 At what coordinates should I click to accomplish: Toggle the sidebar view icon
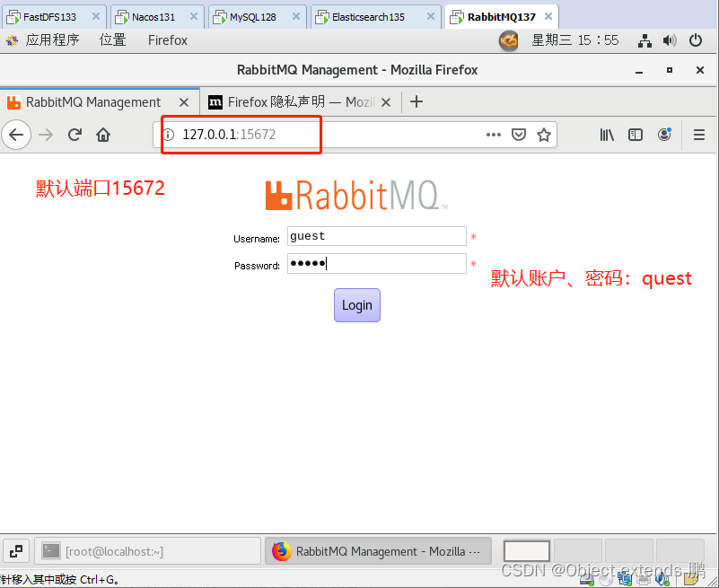tap(636, 135)
